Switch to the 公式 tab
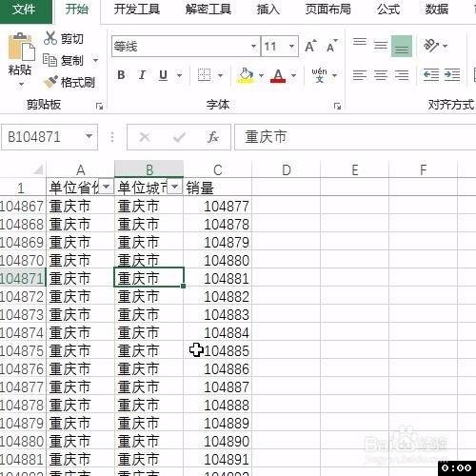This screenshot has width=476, height=476. (x=388, y=10)
